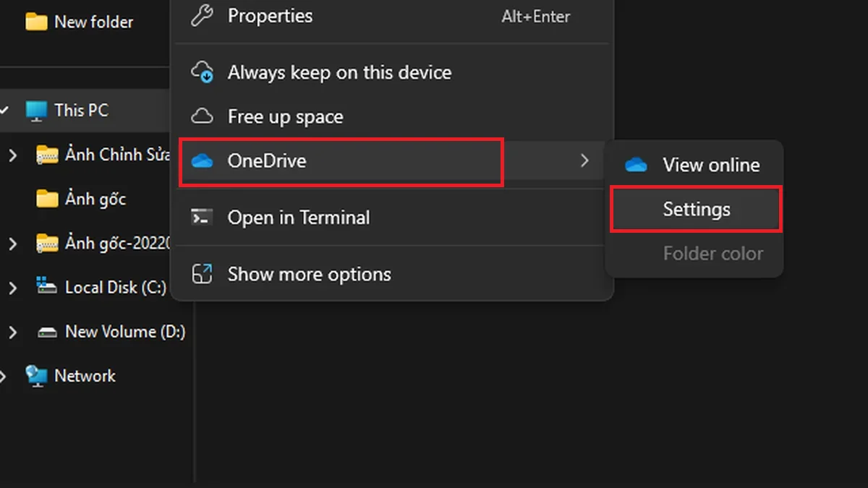Click the Network icon in sidebar

tap(36, 376)
